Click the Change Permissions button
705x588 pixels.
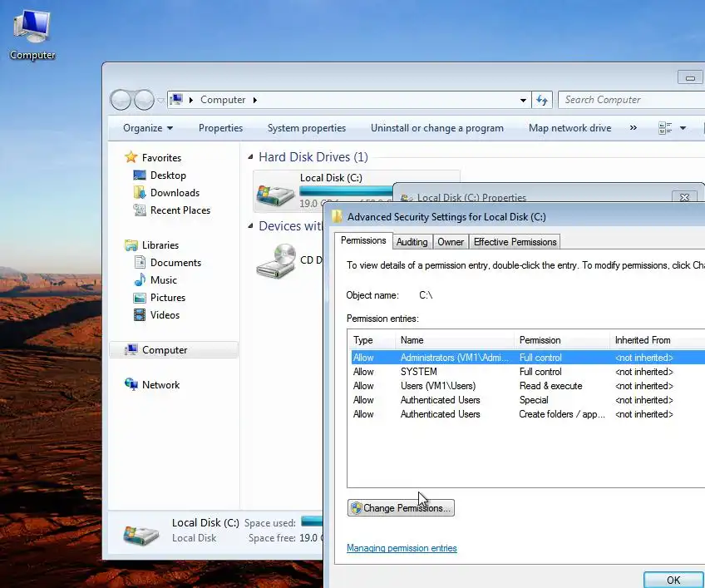point(401,508)
